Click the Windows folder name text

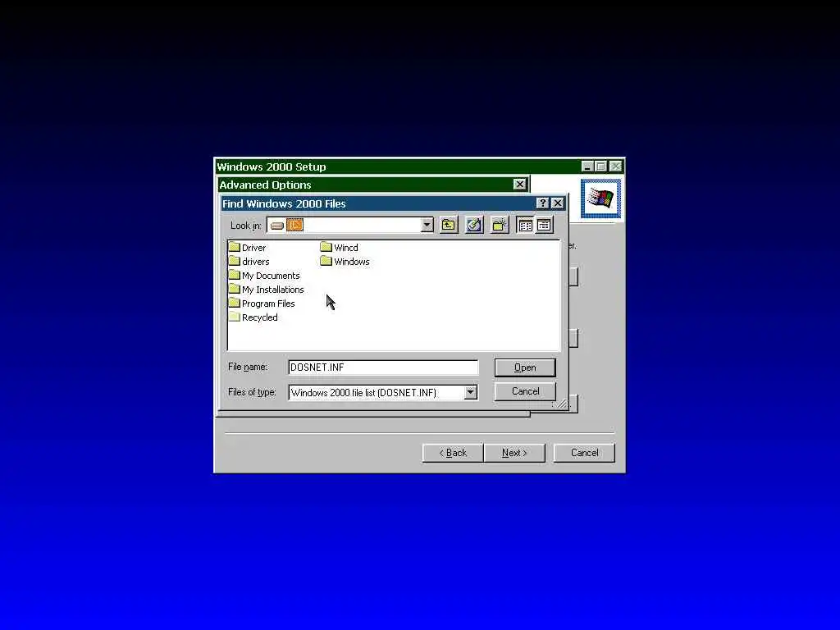pos(352,262)
